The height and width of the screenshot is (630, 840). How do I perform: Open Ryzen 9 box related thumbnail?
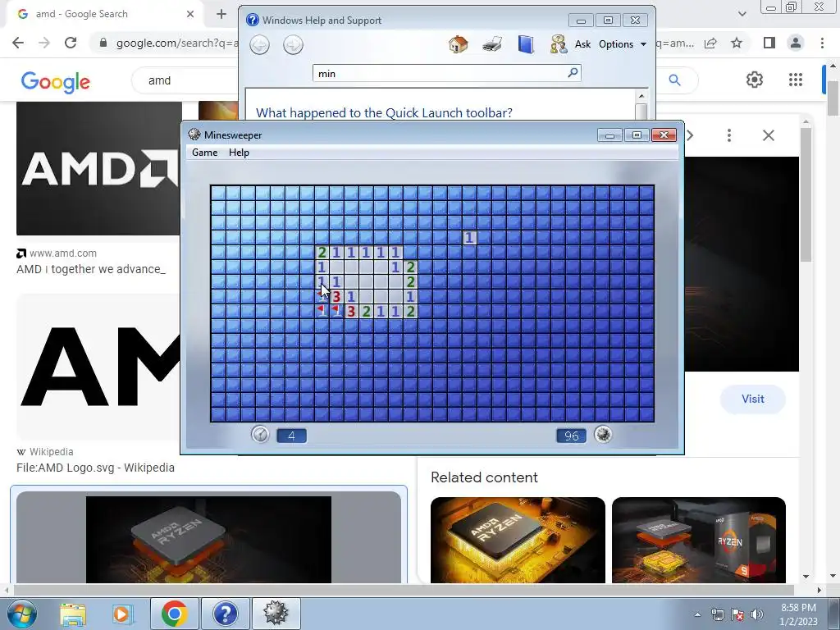(699, 540)
